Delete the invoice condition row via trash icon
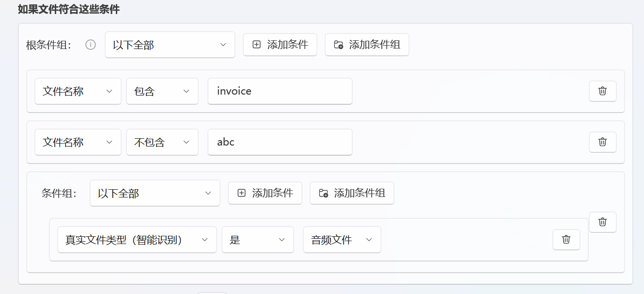 coord(602,91)
